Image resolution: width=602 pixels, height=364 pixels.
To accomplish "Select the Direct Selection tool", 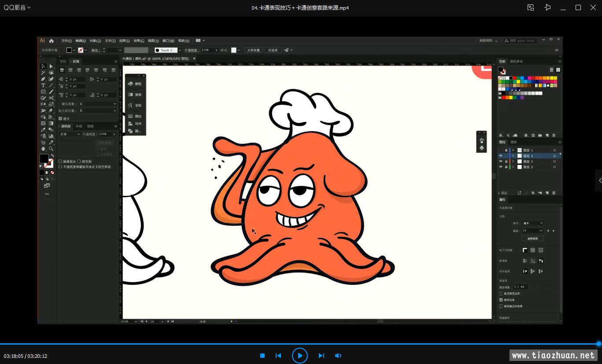I will (x=51, y=66).
